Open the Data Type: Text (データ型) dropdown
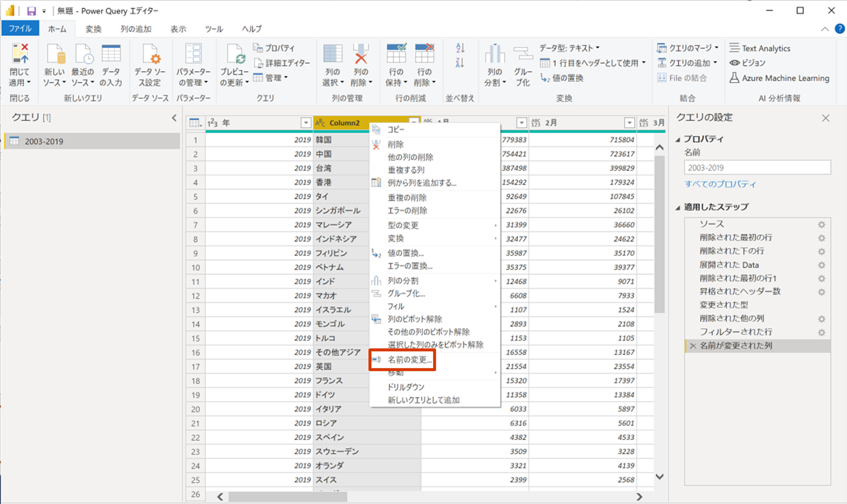The image size is (847, 504). [569, 48]
